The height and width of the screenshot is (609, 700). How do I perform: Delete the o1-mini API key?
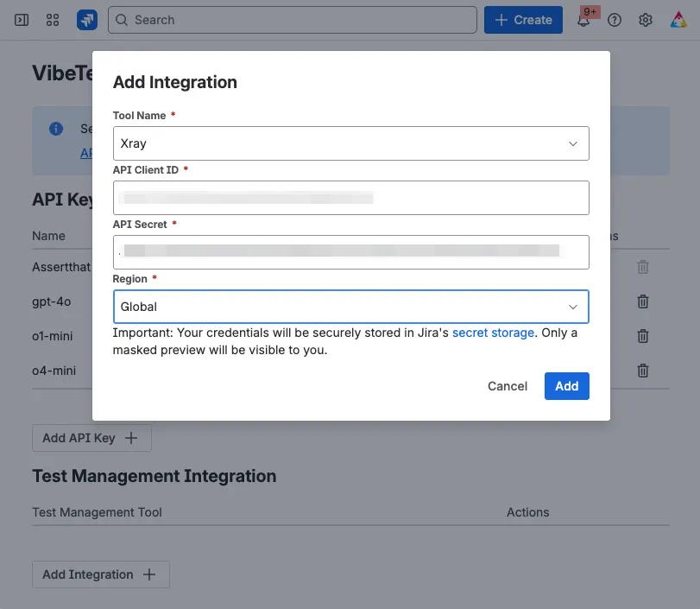pos(643,336)
